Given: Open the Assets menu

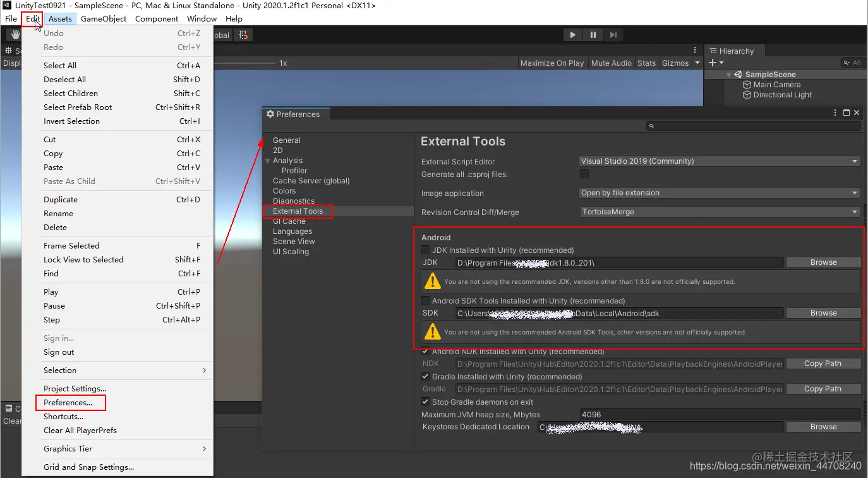Looking at the screenshot, I should pos(60,18).
